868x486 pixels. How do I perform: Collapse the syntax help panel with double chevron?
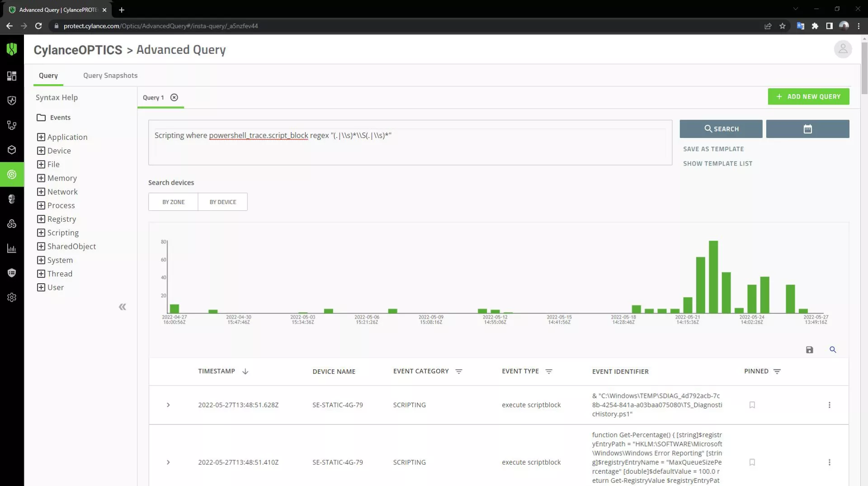point(122,307)
